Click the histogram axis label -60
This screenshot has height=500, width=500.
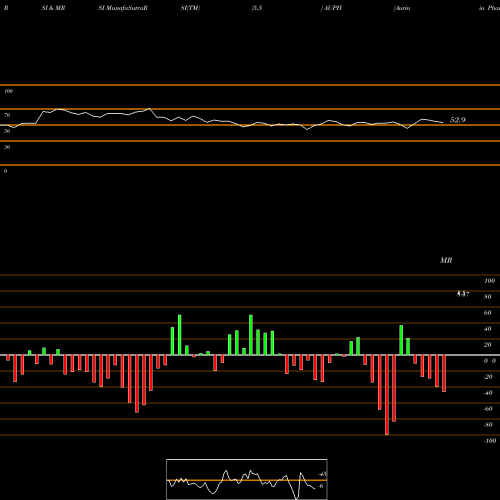point(488,409)
